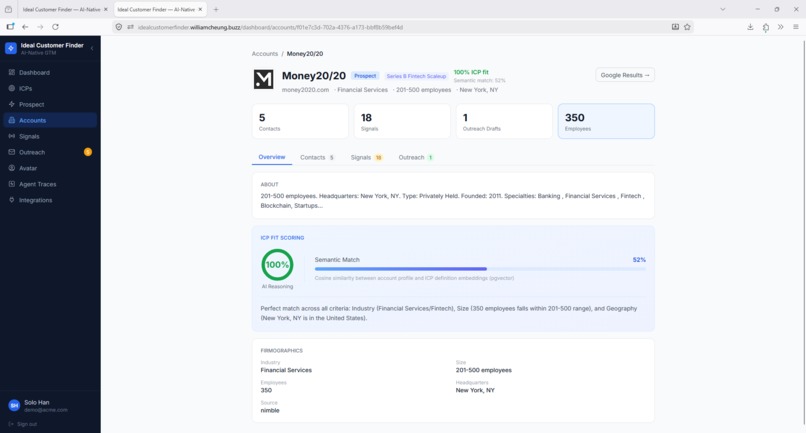Click the browser back arrow
The width and height of the screenshot is (806, 433).
coord(25,27)
